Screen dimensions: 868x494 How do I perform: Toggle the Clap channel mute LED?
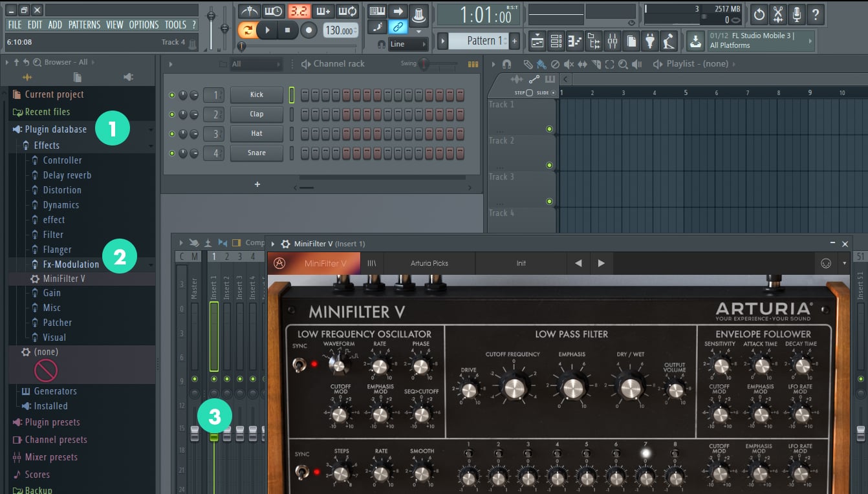point(172,114)
